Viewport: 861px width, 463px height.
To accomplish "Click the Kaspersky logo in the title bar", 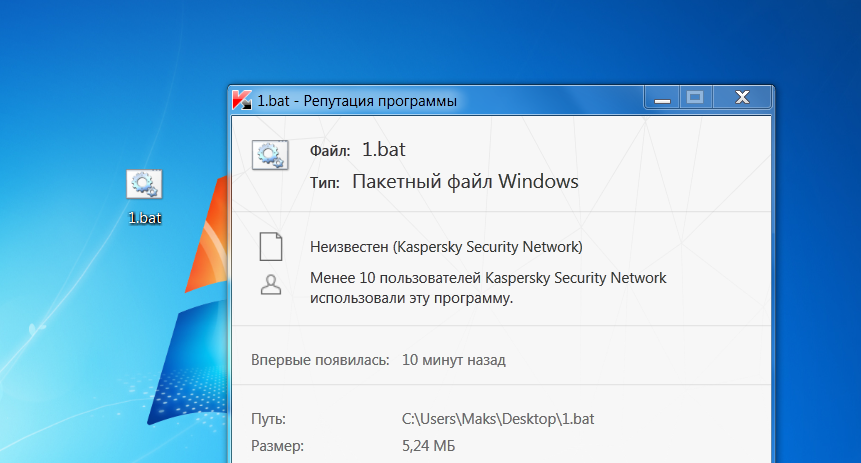I will pos(241,100).
